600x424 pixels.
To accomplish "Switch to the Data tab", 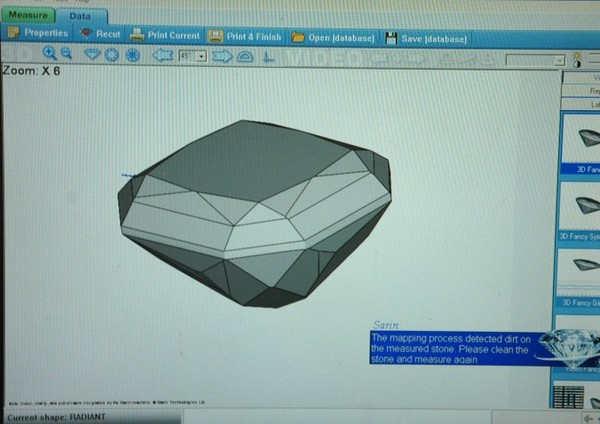I will (79, 16).
